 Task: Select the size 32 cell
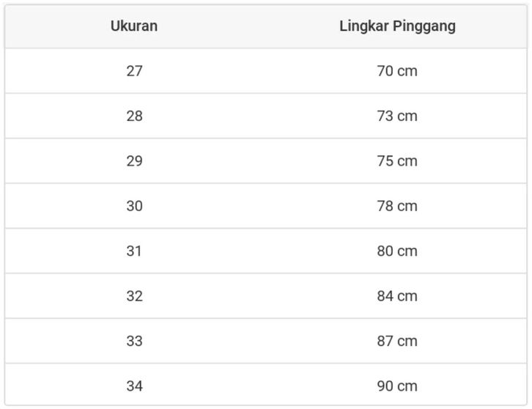(134, 296)
